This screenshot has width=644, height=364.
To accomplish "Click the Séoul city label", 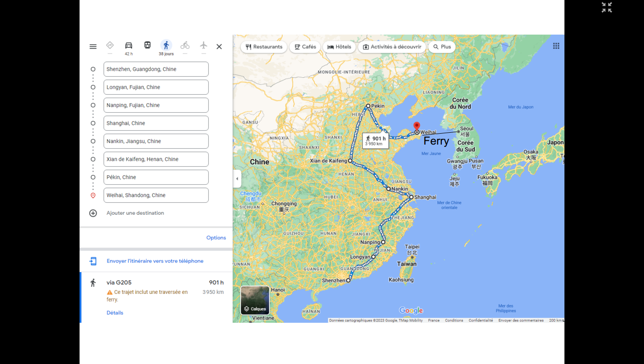I will (466, 131).
